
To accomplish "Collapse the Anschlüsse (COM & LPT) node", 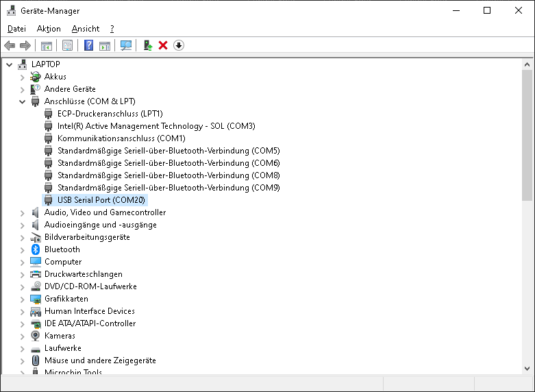I will (22, 101).
